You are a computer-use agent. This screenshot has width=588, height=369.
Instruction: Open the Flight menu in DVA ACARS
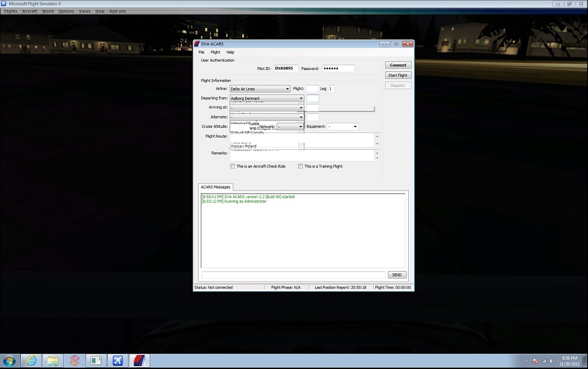215,52
